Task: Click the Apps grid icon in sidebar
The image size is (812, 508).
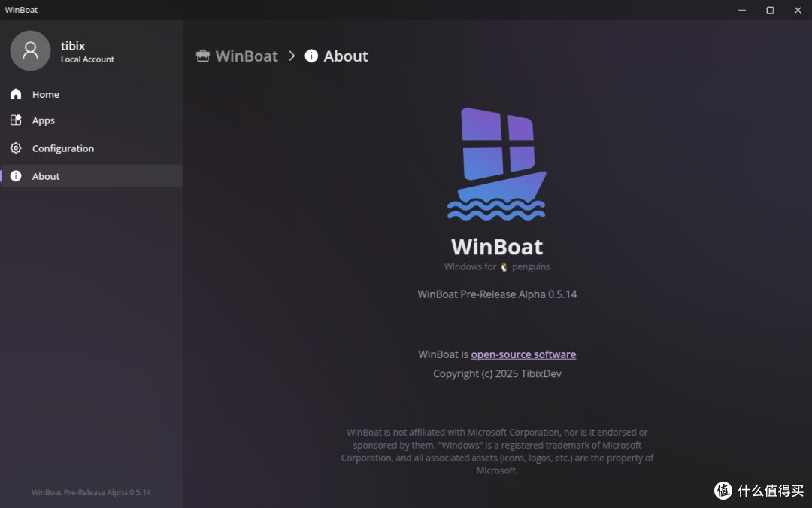Action: (16, 120)
